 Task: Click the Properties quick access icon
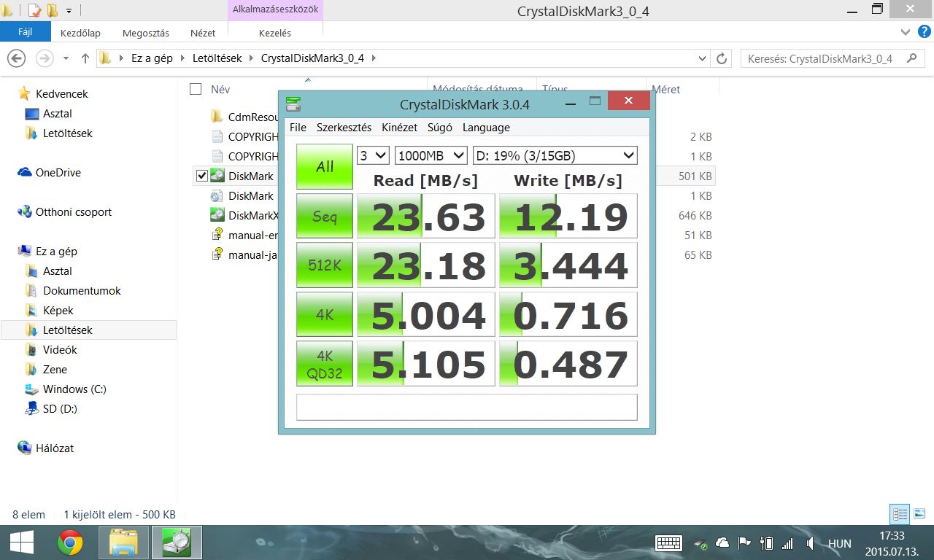tap(34, 10)
